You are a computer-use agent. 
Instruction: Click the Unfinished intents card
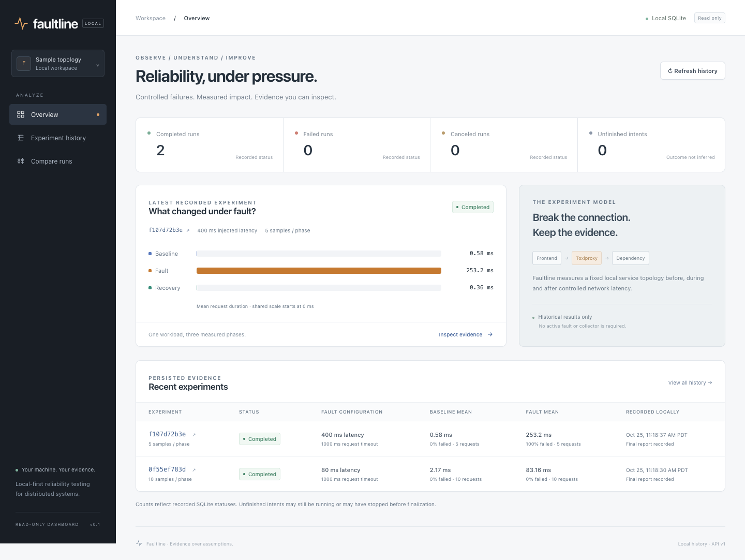pos(651,145)
